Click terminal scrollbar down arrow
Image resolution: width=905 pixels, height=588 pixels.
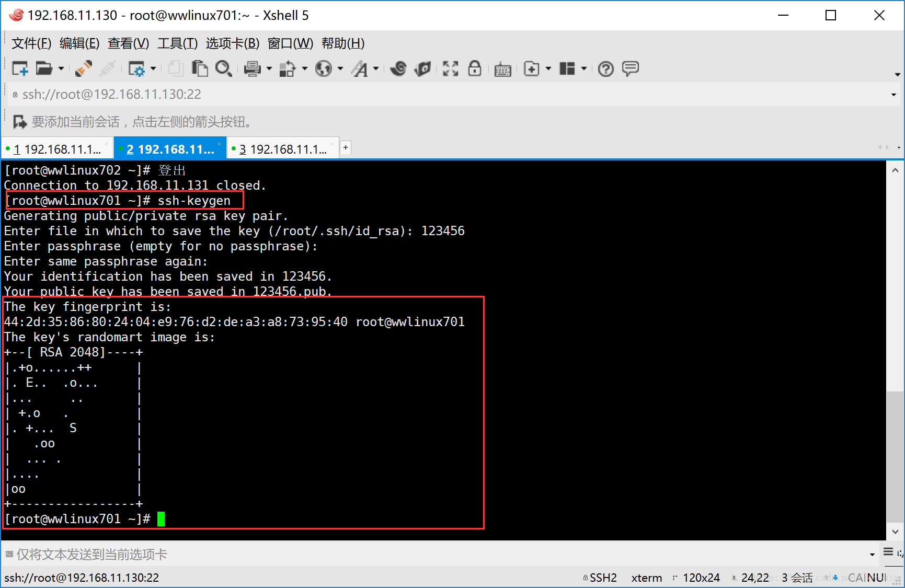pyautogui.click(x=895, y=532)
